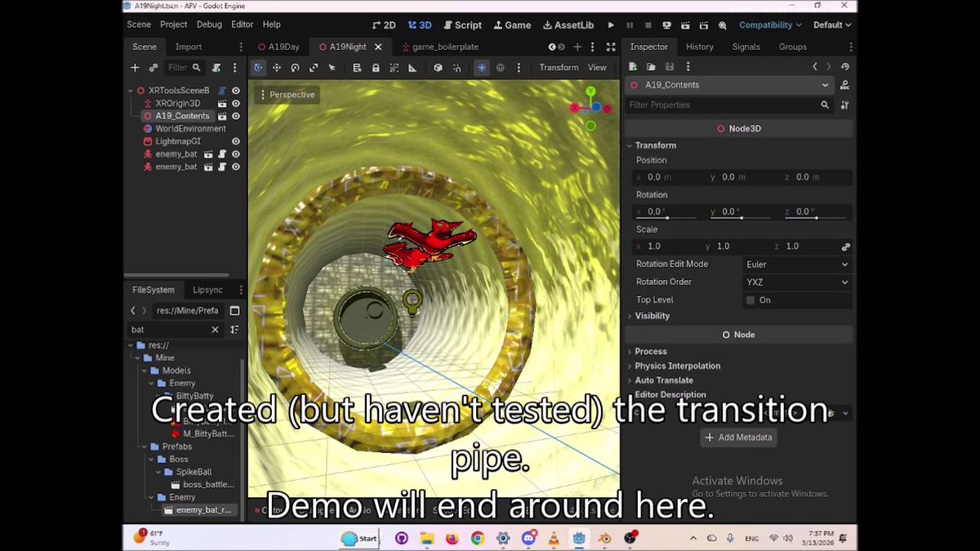Clear the bat search in FileSystem
The image size is (980, 551).
215,330
